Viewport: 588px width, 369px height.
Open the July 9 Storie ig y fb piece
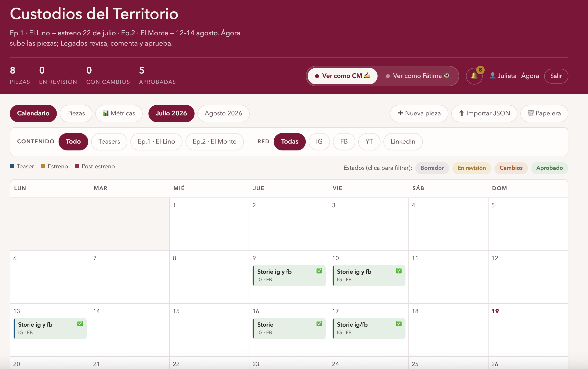coord(289,276)
